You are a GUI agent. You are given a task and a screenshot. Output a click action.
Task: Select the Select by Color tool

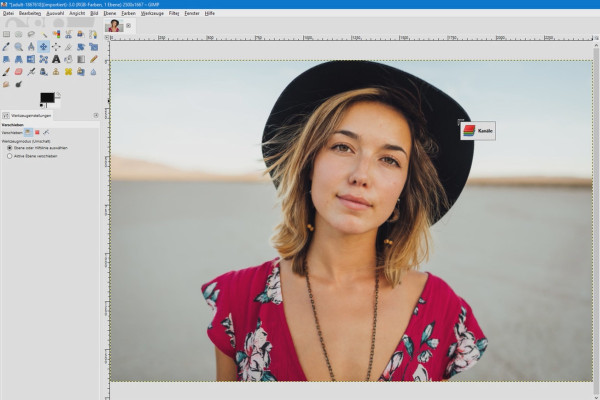56,34
